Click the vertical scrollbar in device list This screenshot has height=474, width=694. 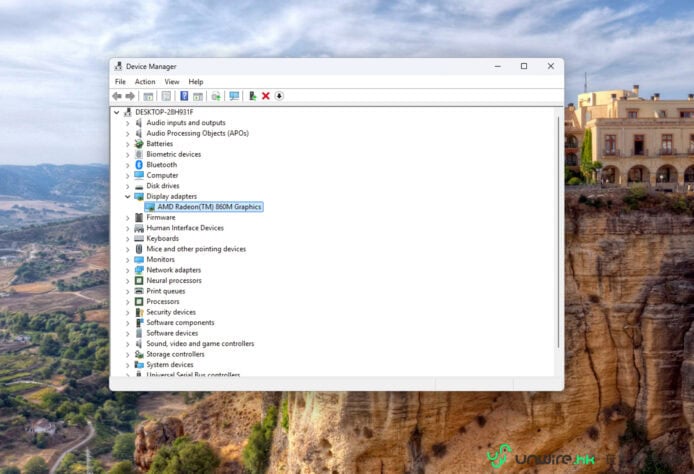click(x=558, y=230)
